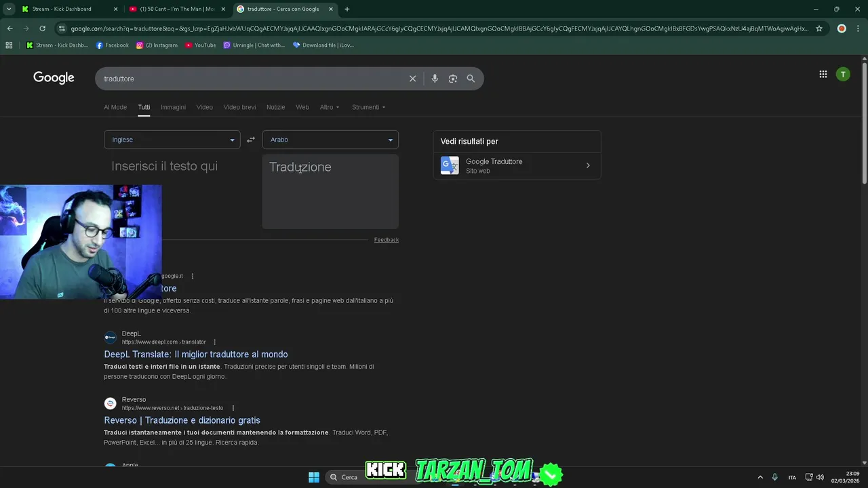Switch to the Notizie tab
The width and height of the screenshot is (868, 488).
(275, 107)
